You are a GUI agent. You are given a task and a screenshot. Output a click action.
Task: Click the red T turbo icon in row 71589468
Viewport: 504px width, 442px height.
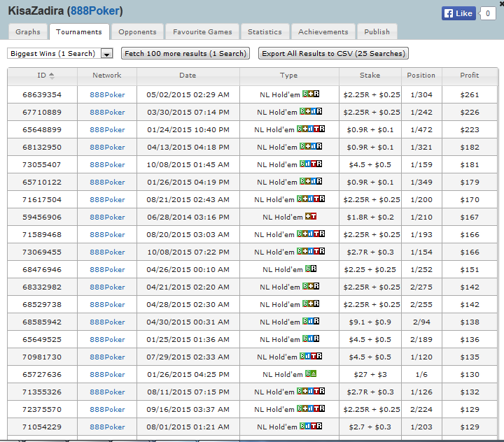point(316,234)
